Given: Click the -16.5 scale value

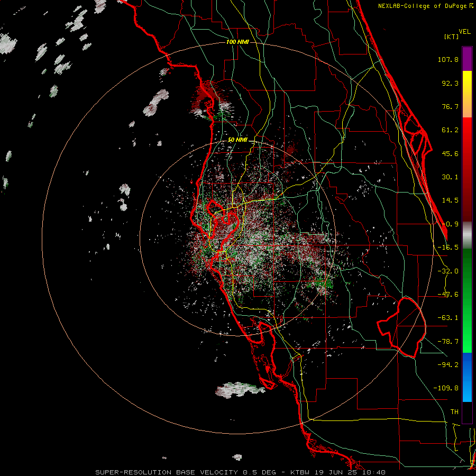Looking at the screenshot, I should 448,248.
